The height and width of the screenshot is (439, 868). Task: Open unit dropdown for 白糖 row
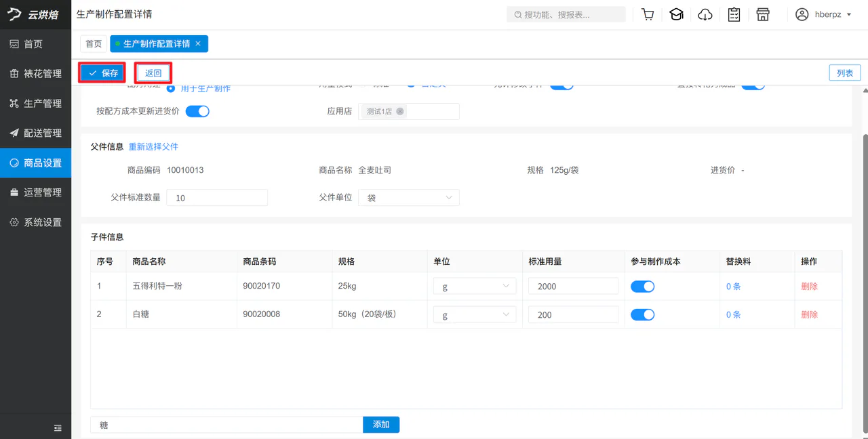[x=475, y=314]
